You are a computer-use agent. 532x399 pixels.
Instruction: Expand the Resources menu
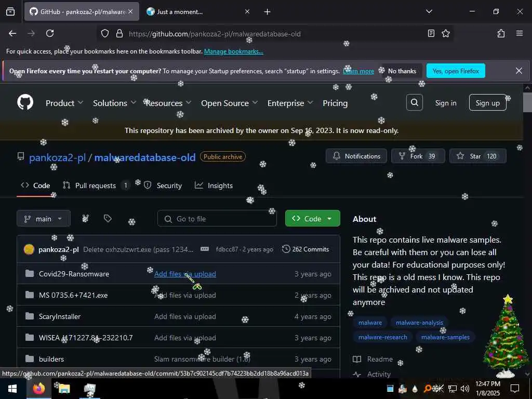coord(169,103)
